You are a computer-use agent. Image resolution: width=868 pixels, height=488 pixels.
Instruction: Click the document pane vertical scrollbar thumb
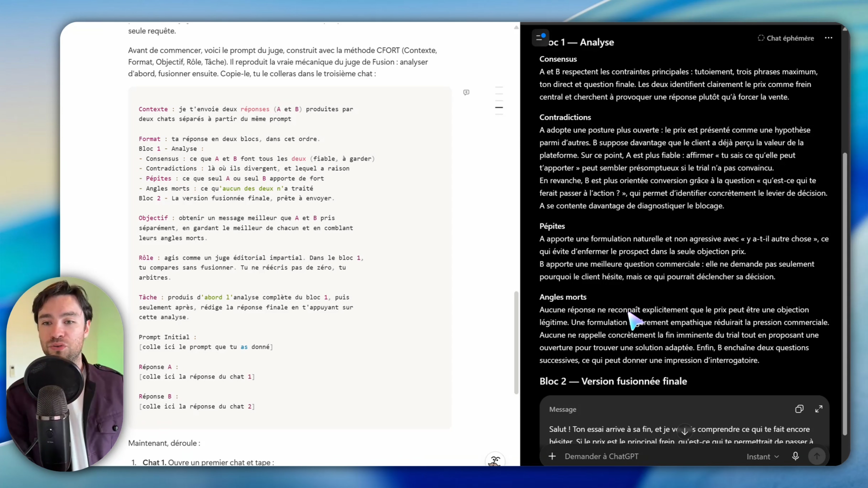click(x=516, y=342)
